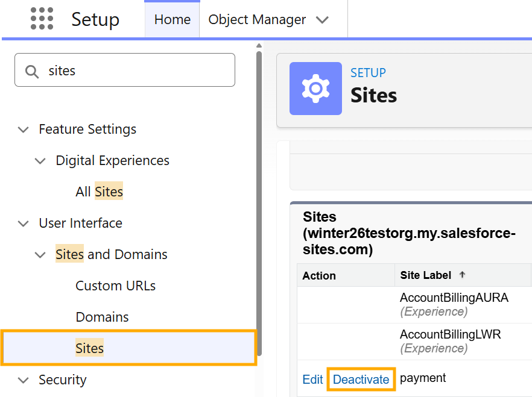Screen dimensions: 532x397
Task: Click the AccountBillingAURA site label
Action: point(454,298)
